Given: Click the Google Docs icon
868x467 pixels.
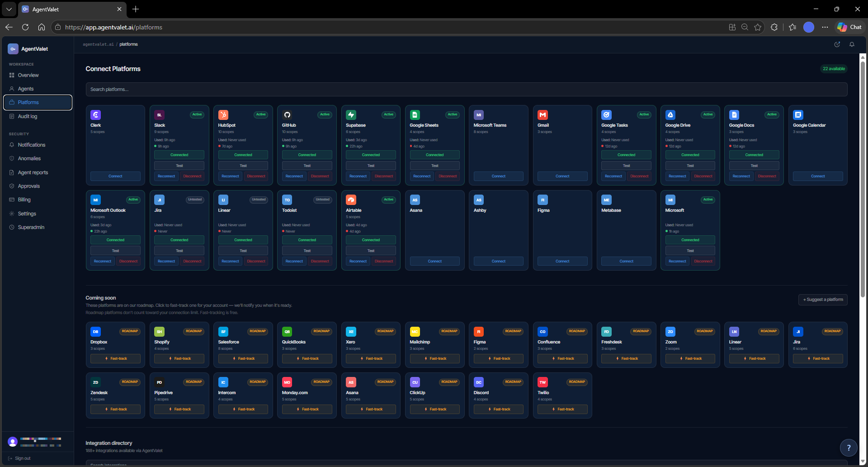Looking at the screenshot, I should pos(734,115).
